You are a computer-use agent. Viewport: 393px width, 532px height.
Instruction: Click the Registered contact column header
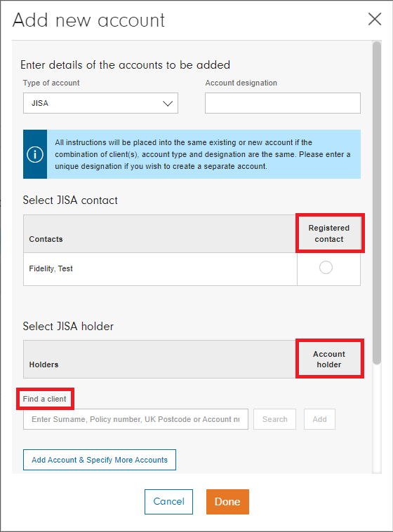click(329, 233)
